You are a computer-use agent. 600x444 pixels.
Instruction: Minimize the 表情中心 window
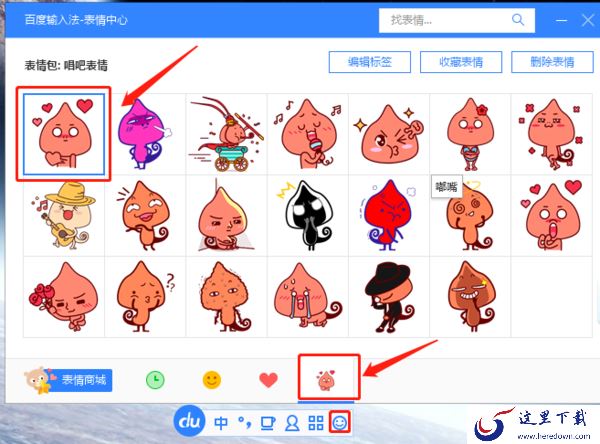pos(561,20)
